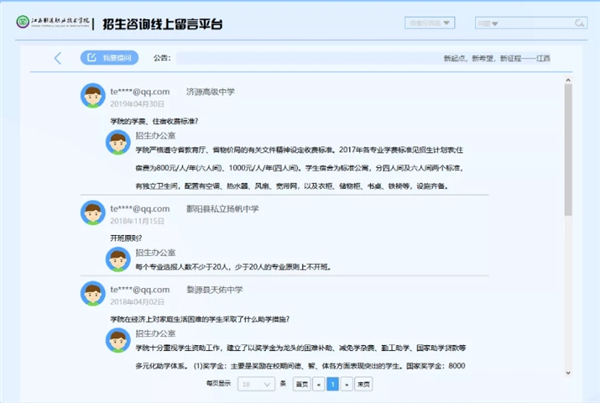Click 招生办公室 name above the tuition reply
600x403 pixels.
(x=155, y=135)
